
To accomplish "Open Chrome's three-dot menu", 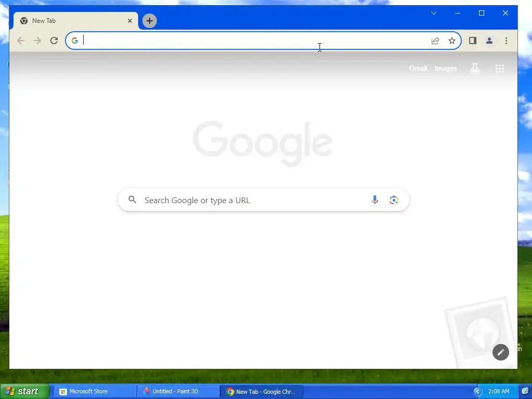I will 506,41.
